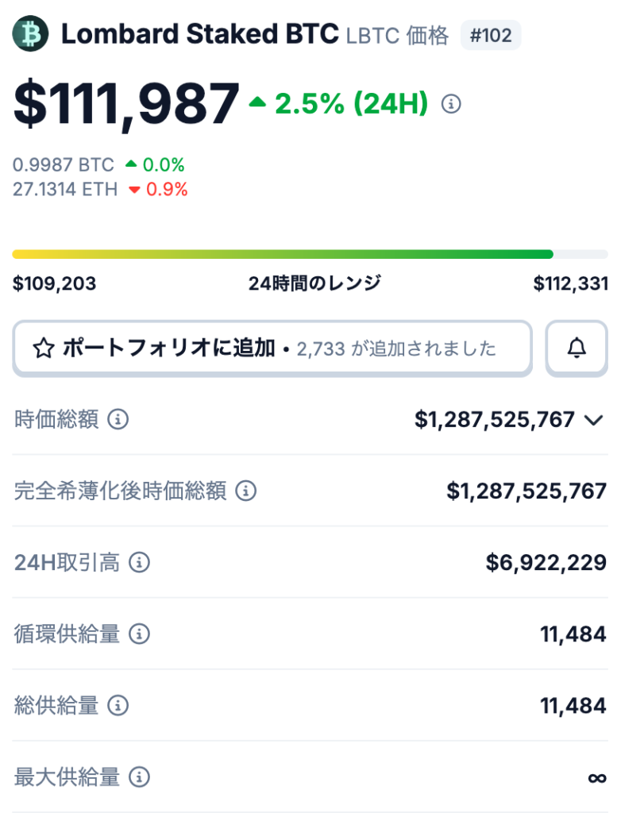644x813 pixels.
Task: Open the 循環供給量 info icon
Action: pyautogui.click(x=140, y=634)
